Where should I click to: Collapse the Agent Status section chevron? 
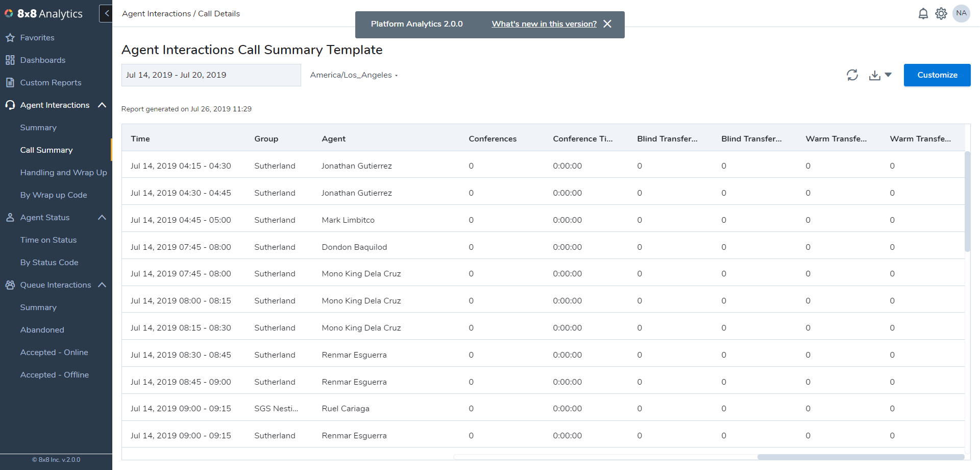[102, 218]
